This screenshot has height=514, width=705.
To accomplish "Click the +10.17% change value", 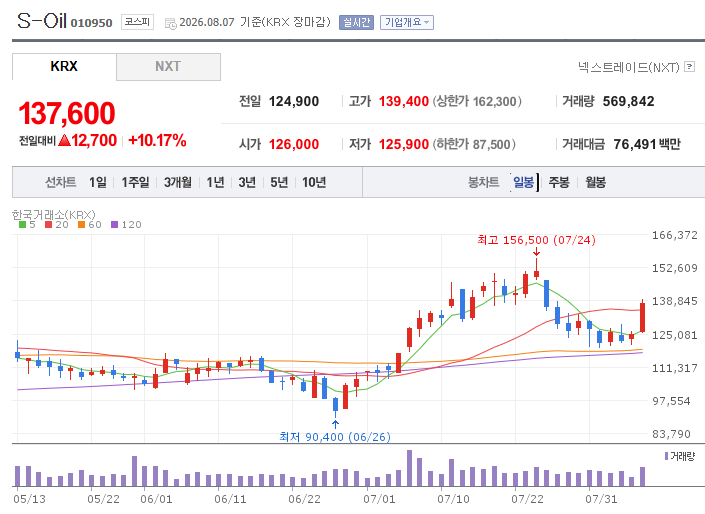I will tap(157, 140).
